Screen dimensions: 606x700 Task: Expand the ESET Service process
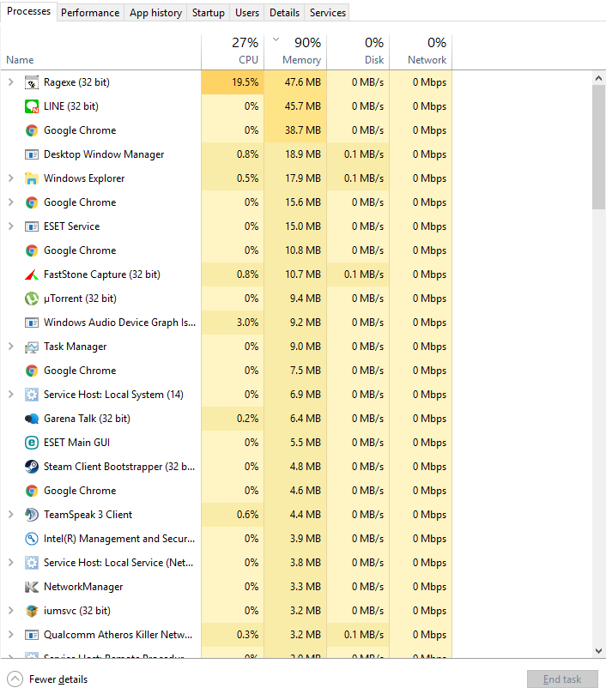(x=10, y=226)
